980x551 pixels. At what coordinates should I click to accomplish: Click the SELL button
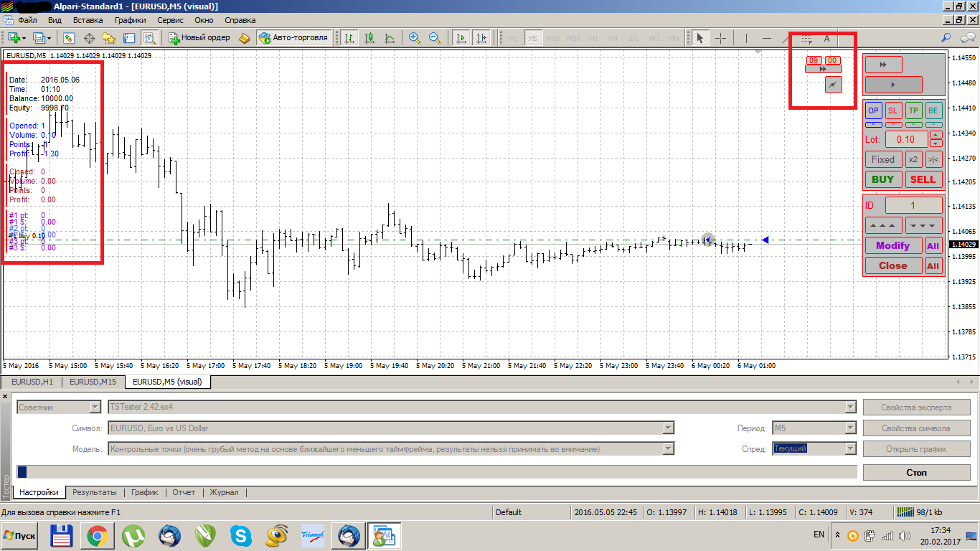[x=923, y=179]
